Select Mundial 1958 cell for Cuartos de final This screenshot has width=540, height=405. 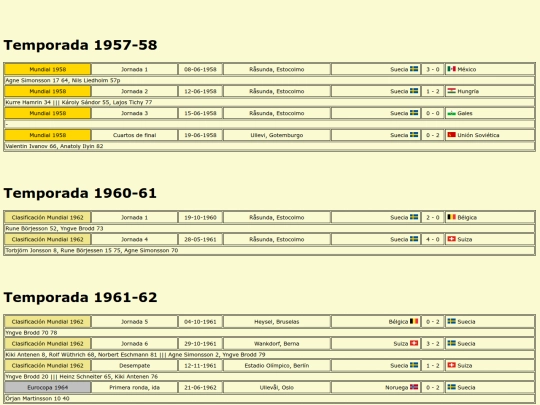[48, 135]
